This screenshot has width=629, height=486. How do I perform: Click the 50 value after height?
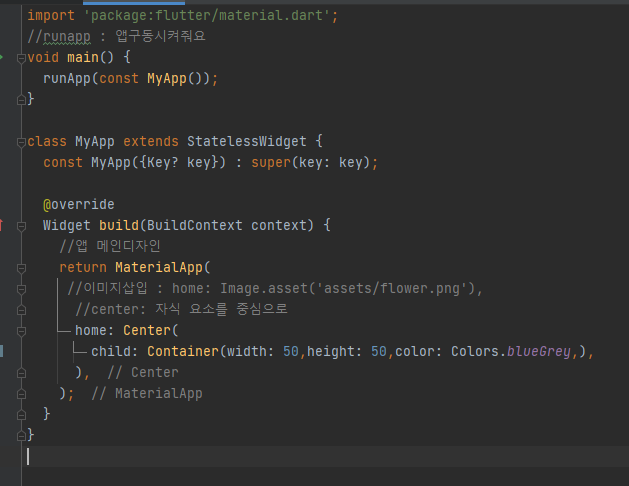click(x=379, y=352)
